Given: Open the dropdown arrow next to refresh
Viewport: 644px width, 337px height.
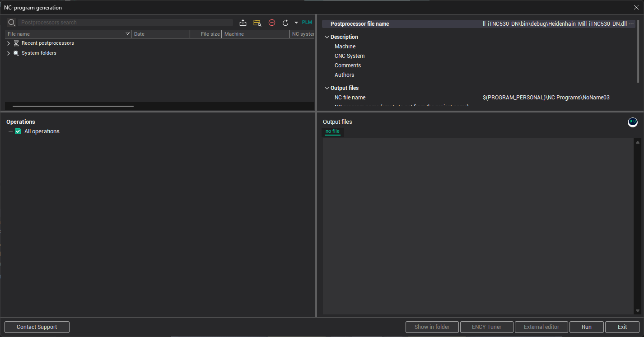Looking at the screenshot, I should 296,23.
